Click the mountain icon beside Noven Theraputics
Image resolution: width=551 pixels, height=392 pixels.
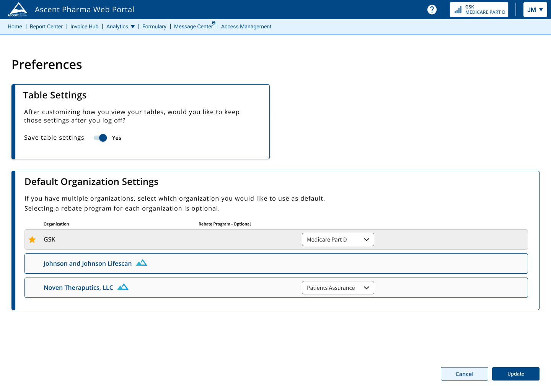(123, 287)
